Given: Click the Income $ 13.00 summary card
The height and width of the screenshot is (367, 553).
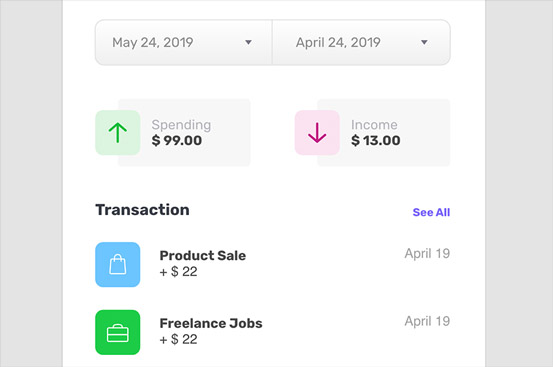Looking at the screenshot, I should pyautogui.click(x=372, y=133).
